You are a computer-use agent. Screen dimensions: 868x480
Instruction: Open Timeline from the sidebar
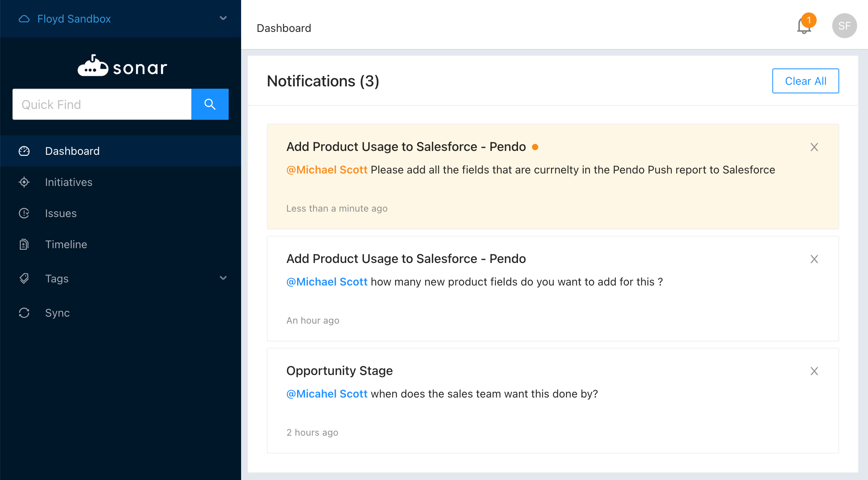(121, 244)
